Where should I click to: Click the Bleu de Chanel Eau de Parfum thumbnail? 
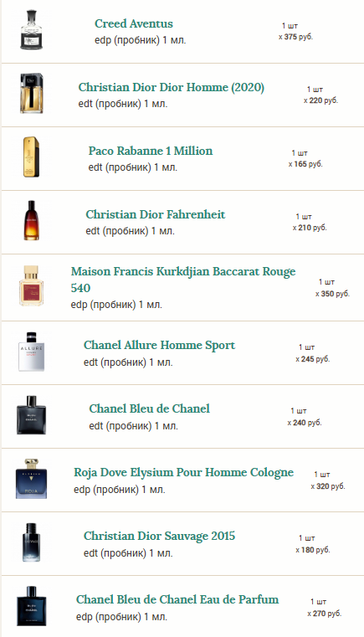tap(31, 606)
